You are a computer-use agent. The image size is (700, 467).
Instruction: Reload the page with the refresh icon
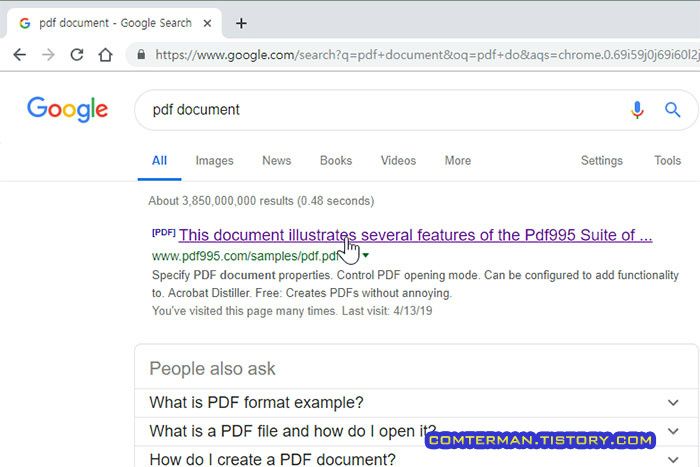[x=77, y=55]
